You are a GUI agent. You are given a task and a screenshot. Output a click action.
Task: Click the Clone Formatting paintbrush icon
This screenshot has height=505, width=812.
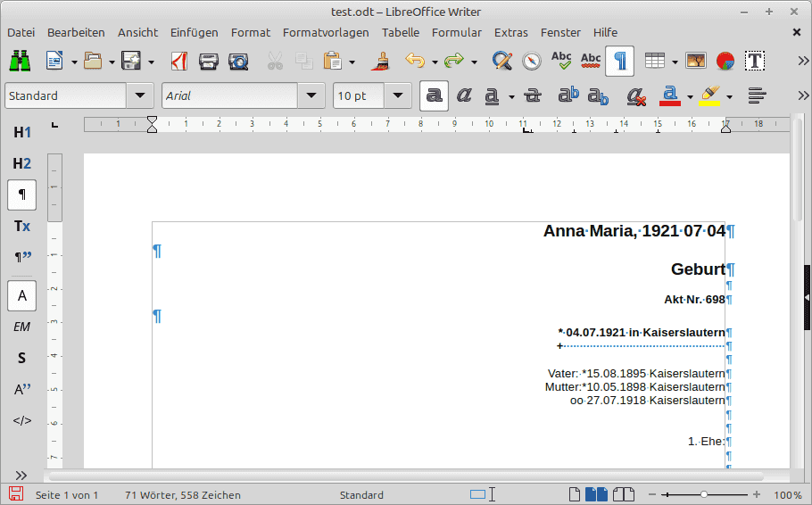click(x=381, y=61)
